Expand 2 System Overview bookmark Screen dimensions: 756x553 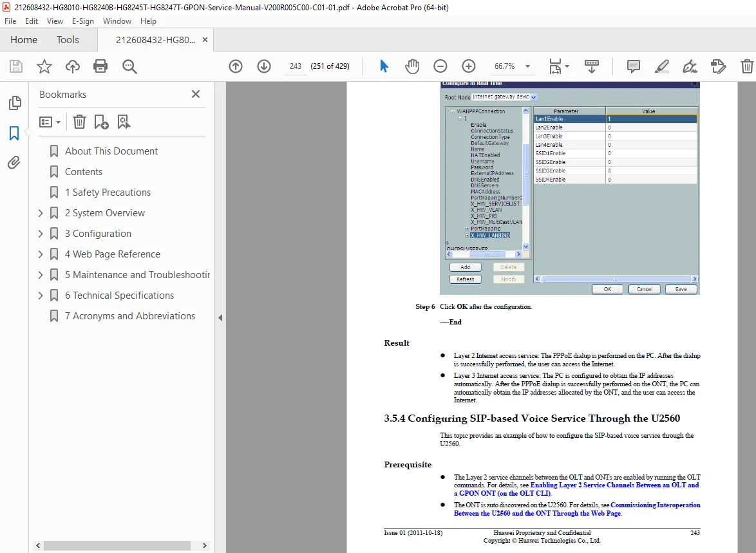41,213
